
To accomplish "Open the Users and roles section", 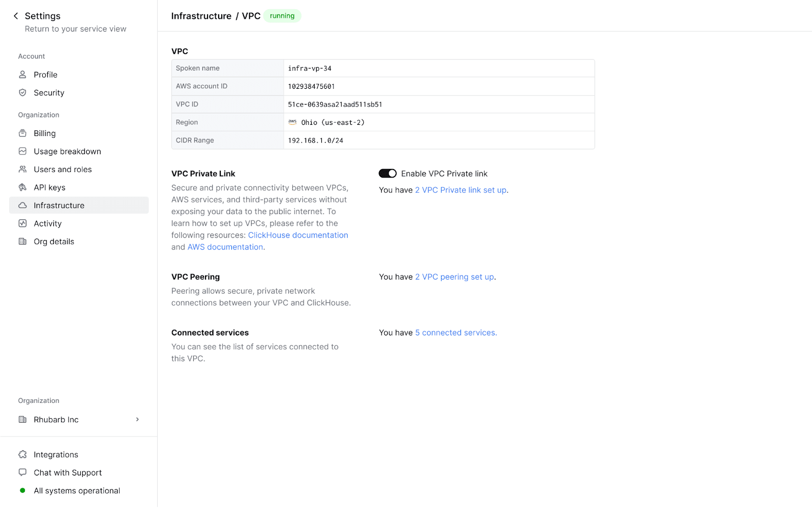I will click(62, 170).
